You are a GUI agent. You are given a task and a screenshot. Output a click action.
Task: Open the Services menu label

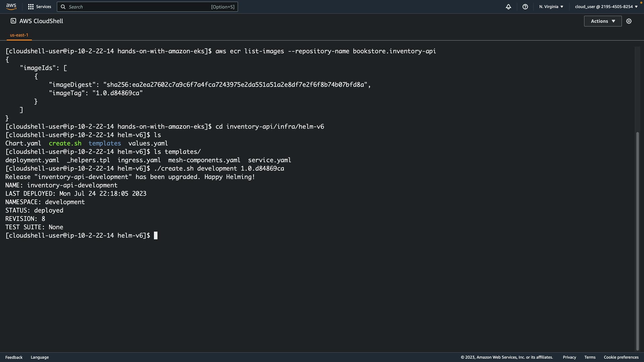coord(44,7)
